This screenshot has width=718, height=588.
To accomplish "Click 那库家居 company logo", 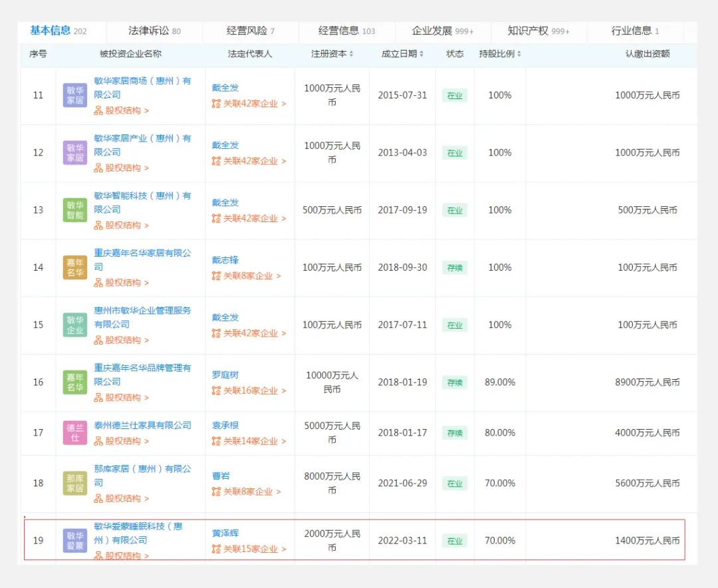I will click(74, 483).
